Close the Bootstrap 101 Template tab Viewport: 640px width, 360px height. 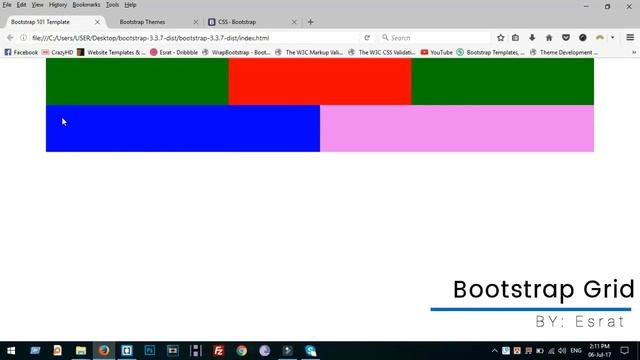pos(97,22)
